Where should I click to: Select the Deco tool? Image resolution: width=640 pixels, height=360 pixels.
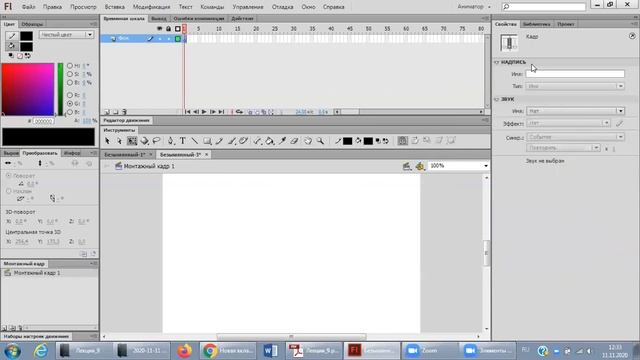[x=244, y=141]
